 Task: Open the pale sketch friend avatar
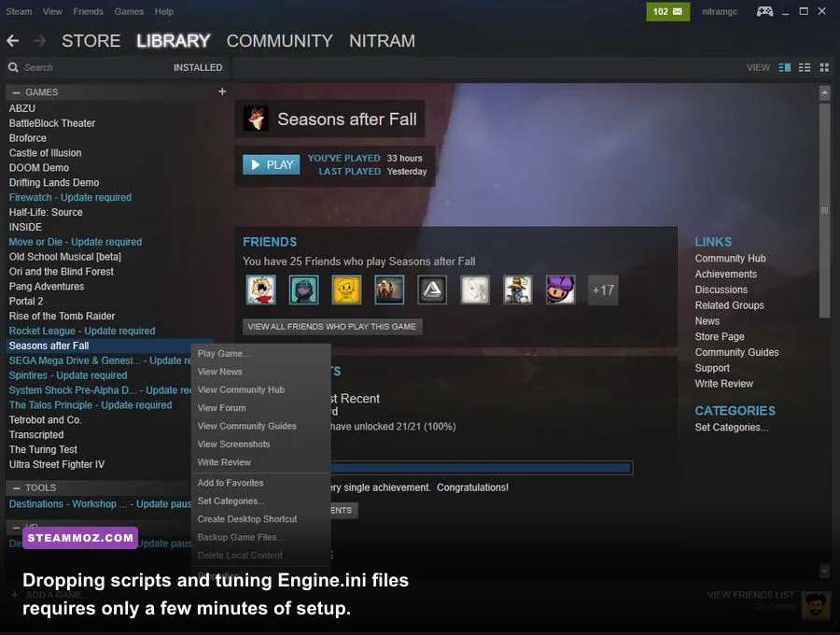point(475,289)
